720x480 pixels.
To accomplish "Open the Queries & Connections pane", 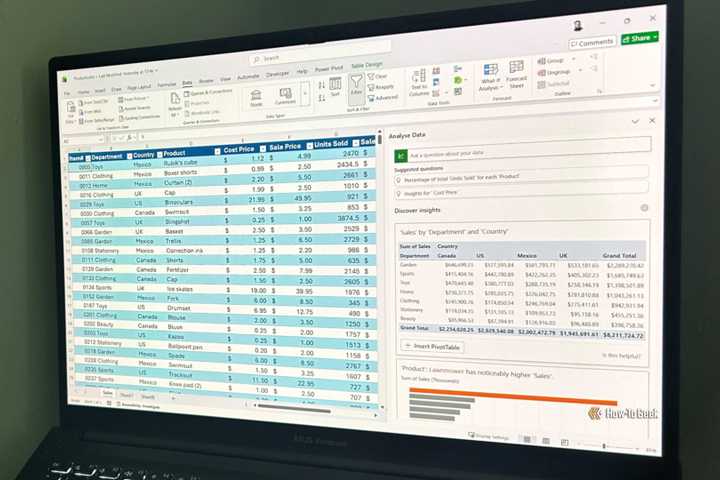I will [x=208, y=93].
